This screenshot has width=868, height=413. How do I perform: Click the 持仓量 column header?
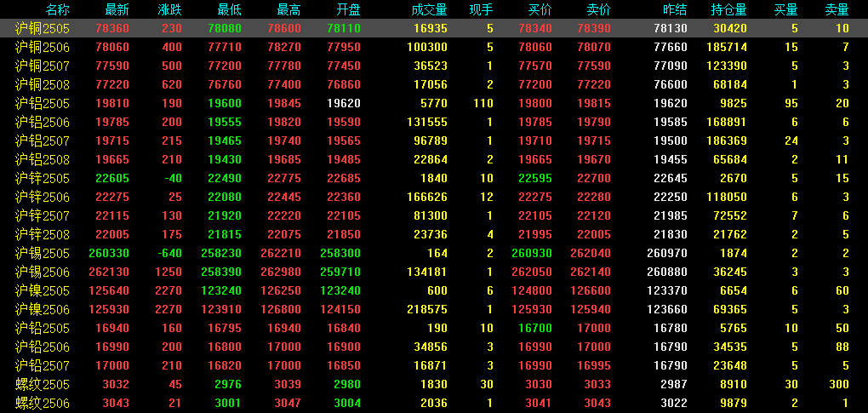pos(728,9)
